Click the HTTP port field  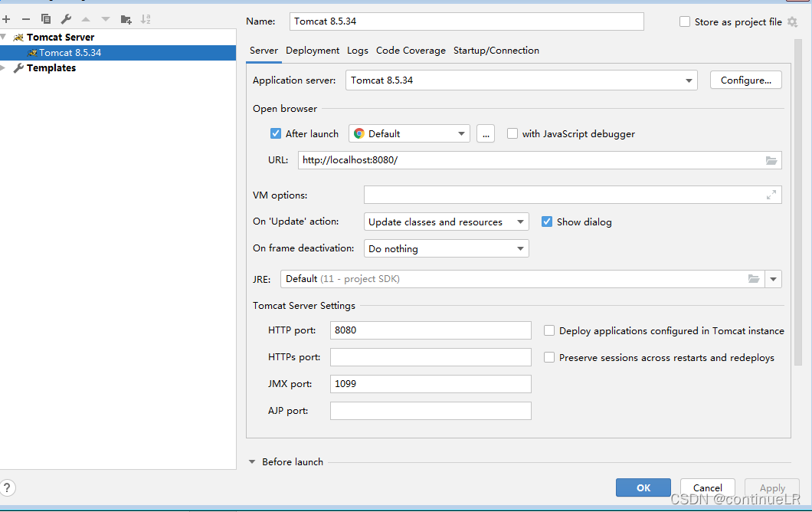tap(431, 330)
